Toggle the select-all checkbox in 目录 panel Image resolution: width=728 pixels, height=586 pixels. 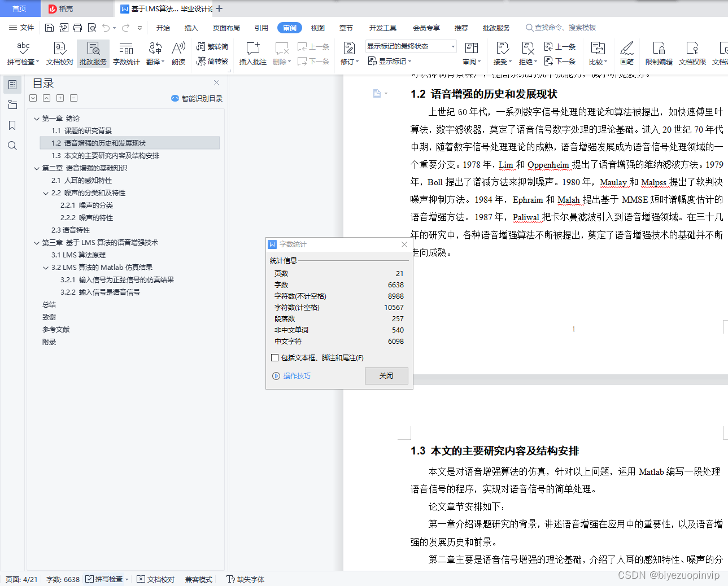(x=33, y=98)
